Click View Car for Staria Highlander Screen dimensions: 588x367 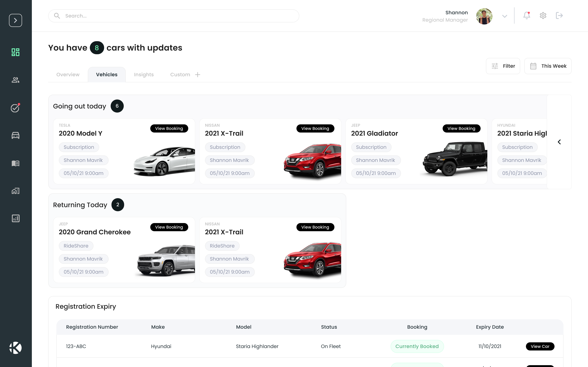(x=540, y=346)
